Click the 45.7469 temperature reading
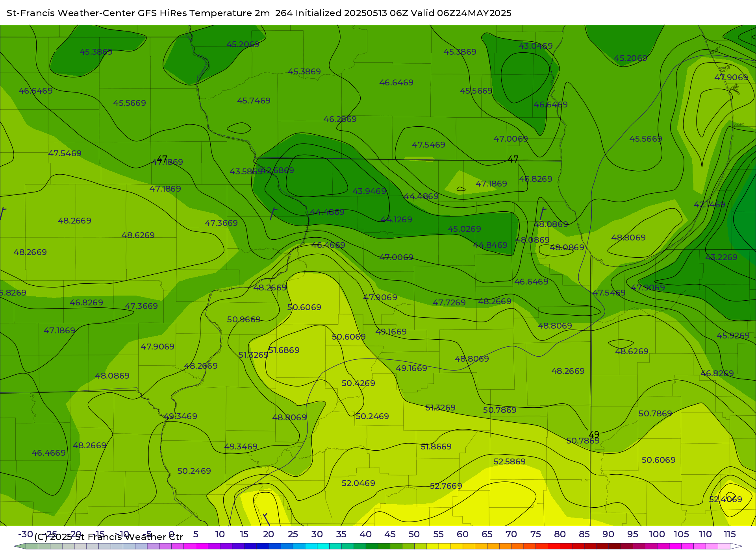The width and height of the screenshot is (756, 551). point(254,101)
